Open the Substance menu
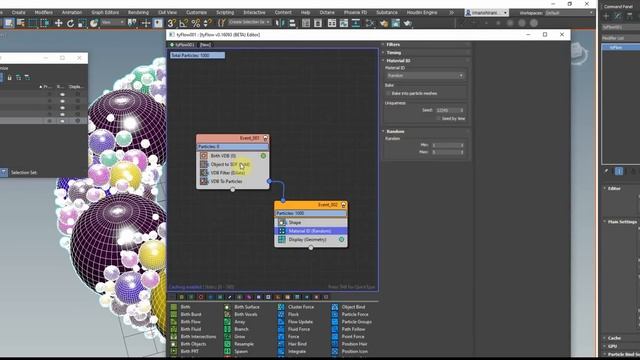This screenshot has width=640, height=360. (387, 13)
